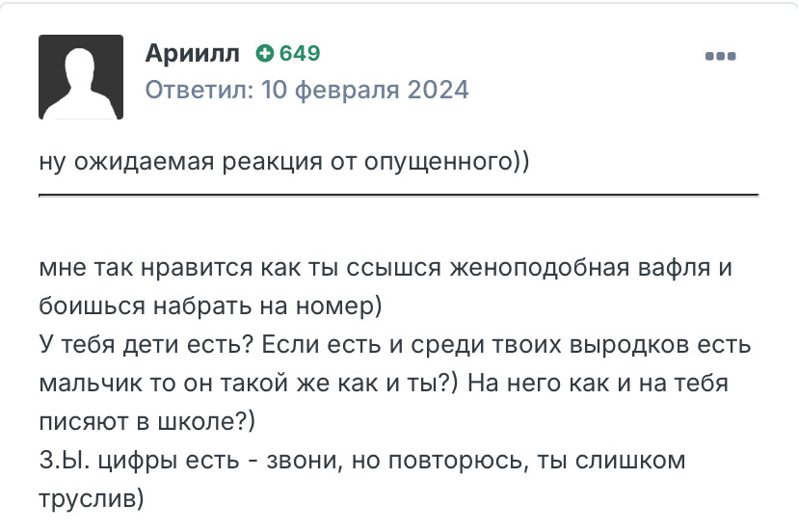Viewport: 798px width, 532px height.
Task: Click the phrase "На него как и на тебя"
Action: pos(599,383)
